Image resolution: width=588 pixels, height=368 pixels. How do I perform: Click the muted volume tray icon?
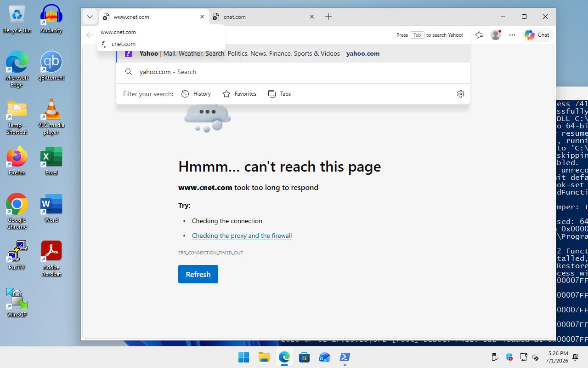[x=535, y=357]
